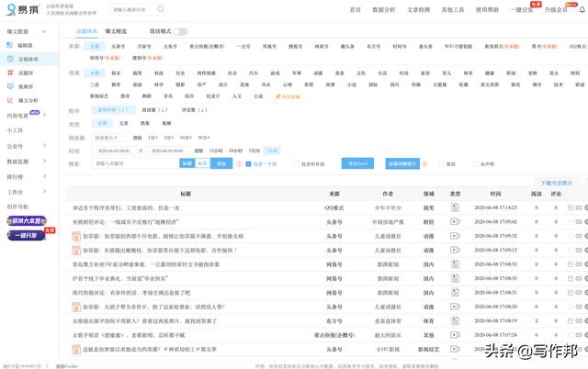Click the help icon beside 标题词频统计

[x=424, y=163]
